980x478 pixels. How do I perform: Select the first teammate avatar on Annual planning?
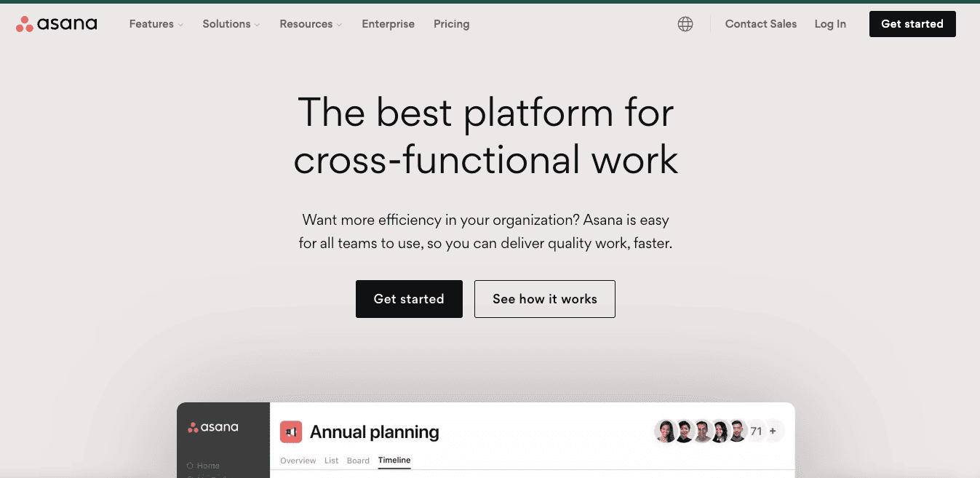pos(666,431)
